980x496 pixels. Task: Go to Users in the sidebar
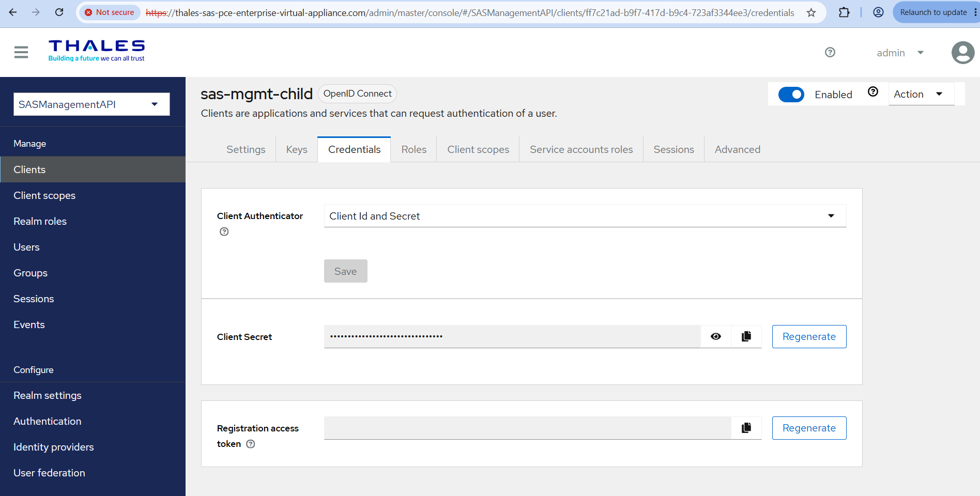coord(93,247)
